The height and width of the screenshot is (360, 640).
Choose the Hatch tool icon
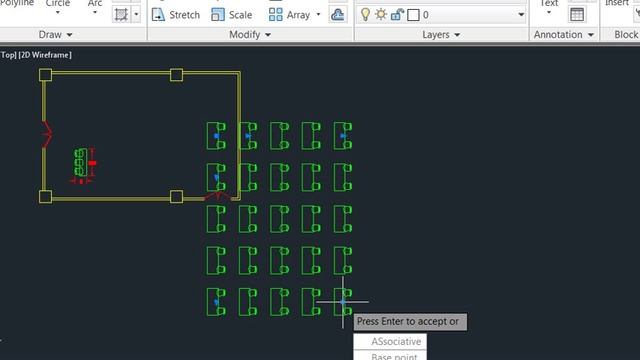[121, 15]
